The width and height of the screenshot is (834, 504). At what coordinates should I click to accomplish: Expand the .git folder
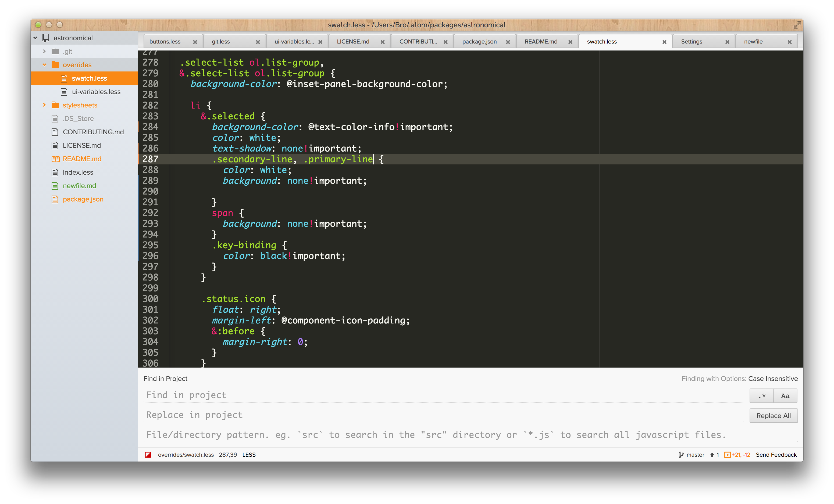(x=44, y=51)
